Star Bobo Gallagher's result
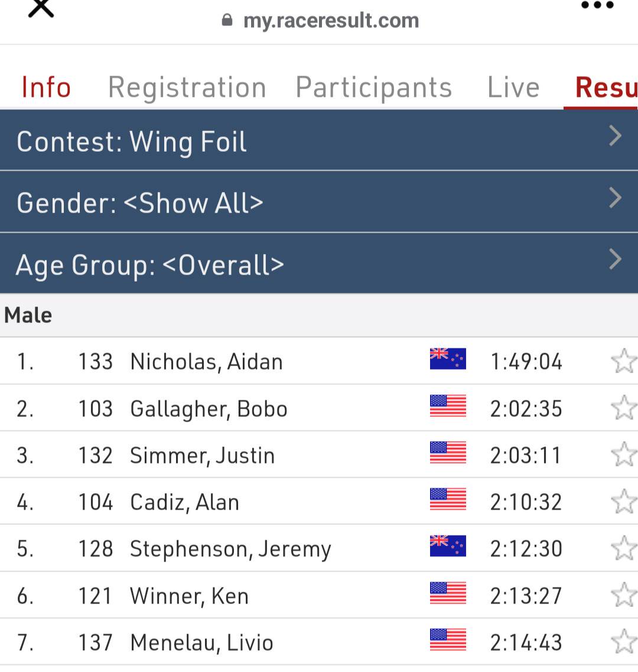Viewport: 638px width, 672px height. click(x=623, y=408)
